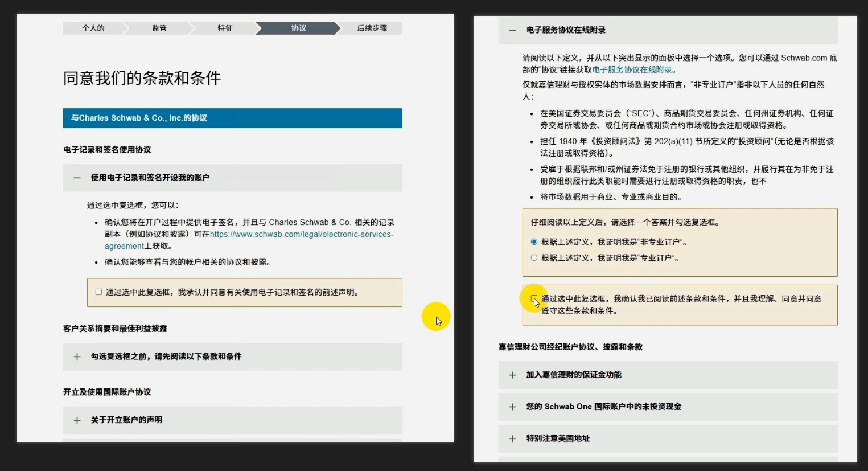Collapse the "使用电子记录和签名开设我的账户" section
The image size is (868, 471).
click(232, 178)
